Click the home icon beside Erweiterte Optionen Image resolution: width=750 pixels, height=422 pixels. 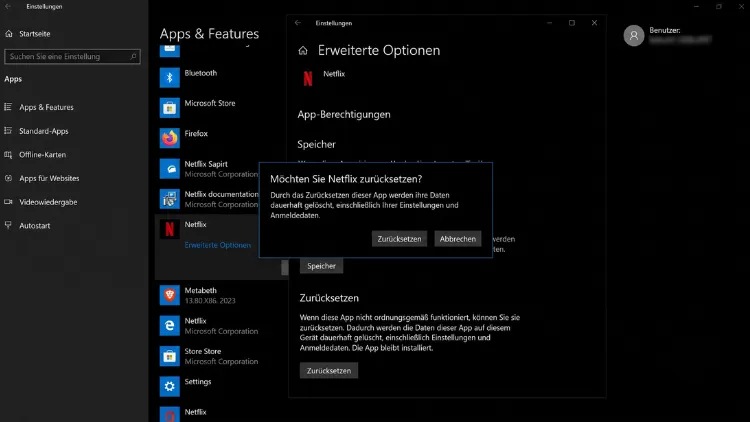pos(303,51)
